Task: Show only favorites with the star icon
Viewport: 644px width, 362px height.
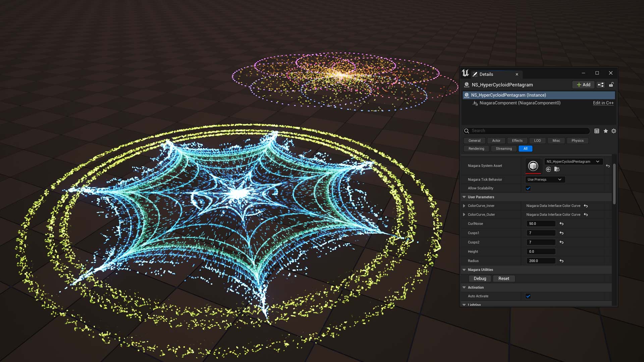Action: pos(605,131)
